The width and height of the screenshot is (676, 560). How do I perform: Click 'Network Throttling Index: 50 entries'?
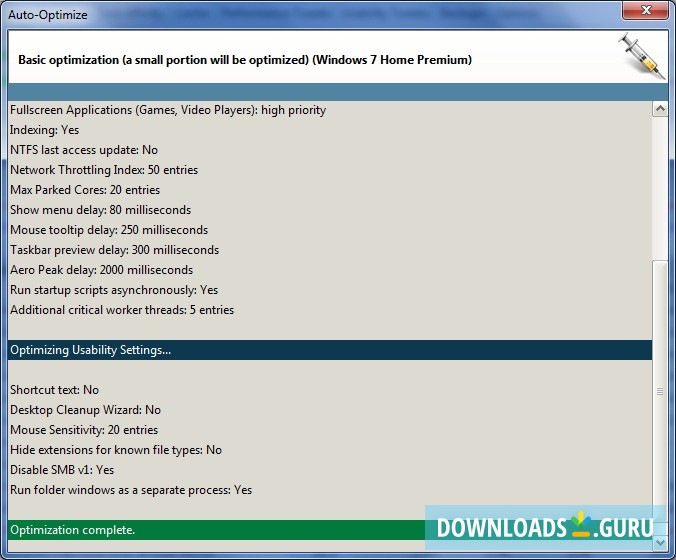click(104, 170)
